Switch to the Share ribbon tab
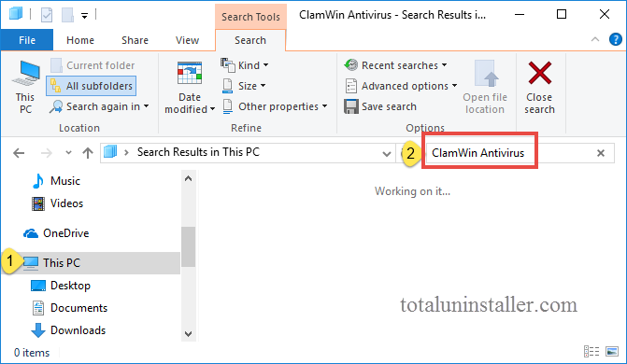This screenshot has height=364, width=627. pyautogui.click(x=135, y=40)
